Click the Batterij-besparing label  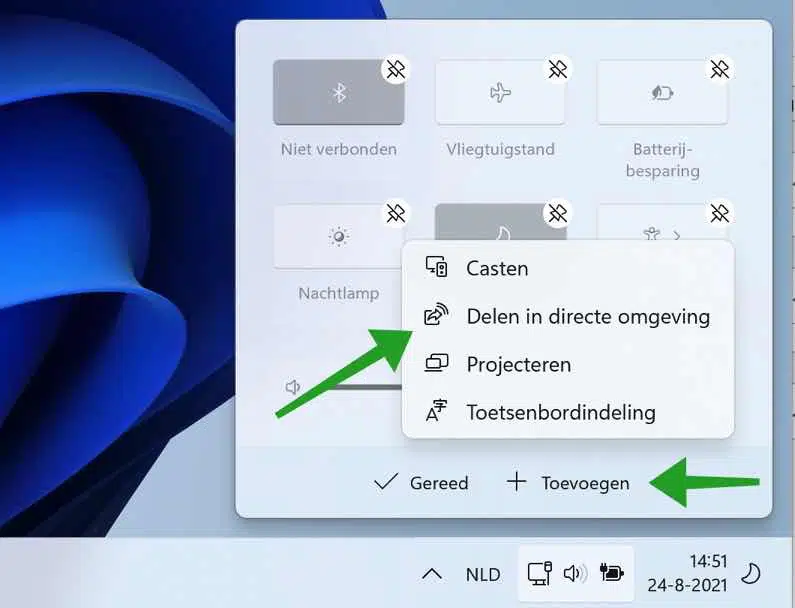662,160
